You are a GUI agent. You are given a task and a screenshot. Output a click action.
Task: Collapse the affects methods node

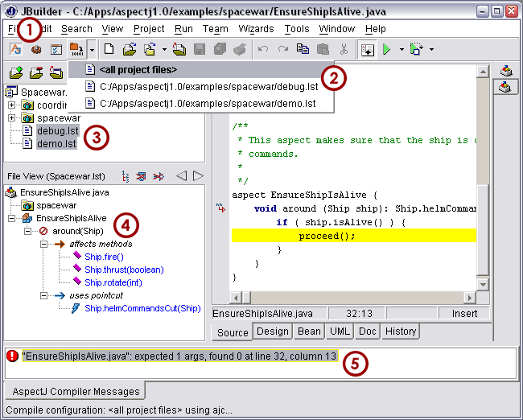(x=43, y=244)
